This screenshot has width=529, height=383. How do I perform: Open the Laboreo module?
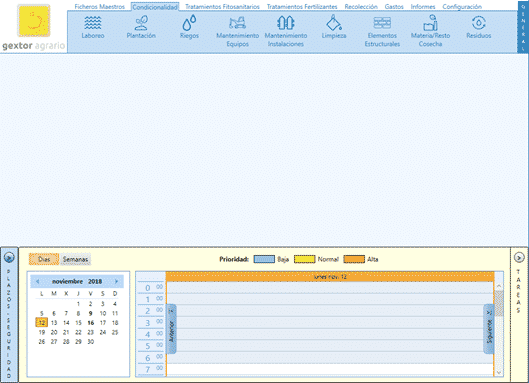click(93, 28)
